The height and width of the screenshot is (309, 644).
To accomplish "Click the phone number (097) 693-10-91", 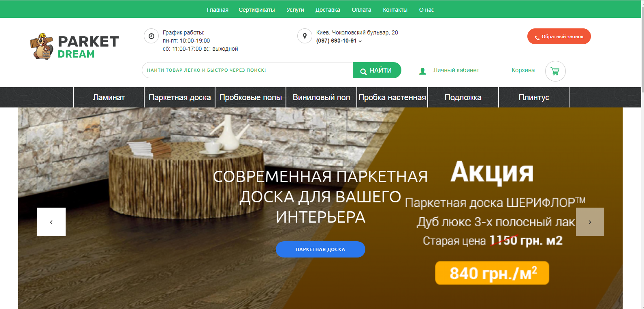I will coord(337,41).
